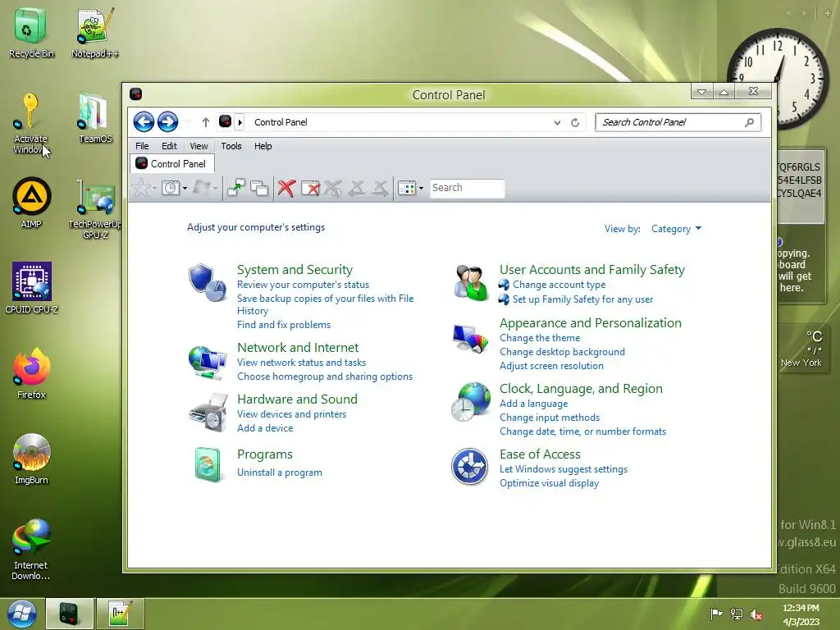Select the Internet Download Manager desktop icon
Image resolution: width=840 pixels, height=630 pixels.
click(x=31, y=550)
